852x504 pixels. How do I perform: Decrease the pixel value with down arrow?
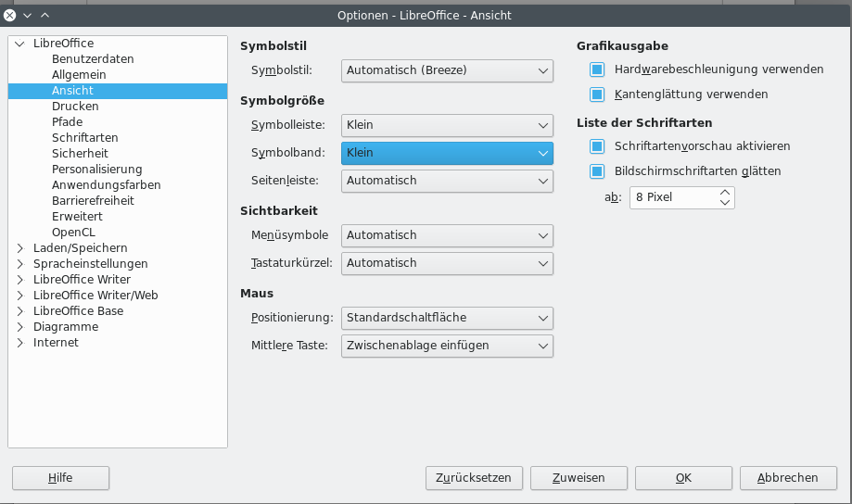725,203
